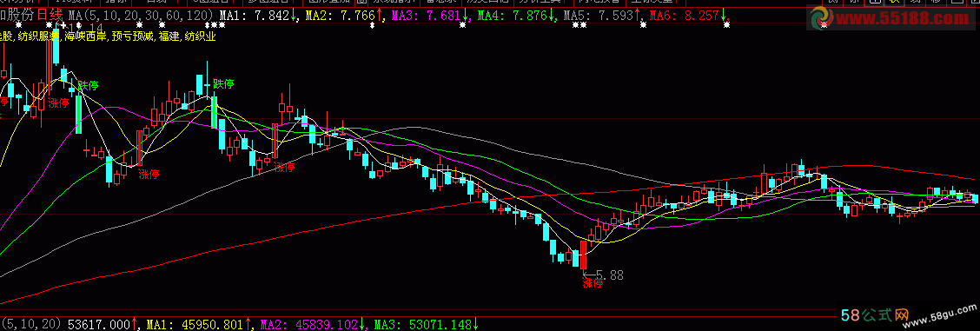Open the double-star info marker below MA5
The width and height of the screenshot is (980, 331).
pos(579,25)
